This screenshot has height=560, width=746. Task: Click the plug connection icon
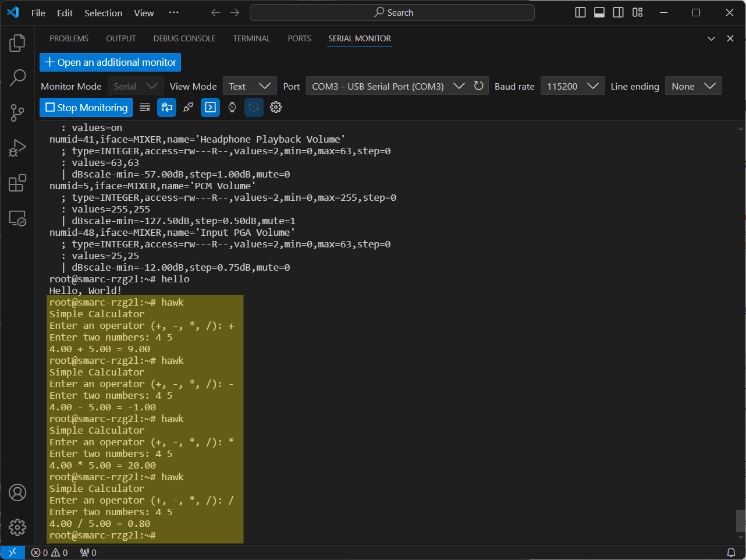[x=189, y=107]
